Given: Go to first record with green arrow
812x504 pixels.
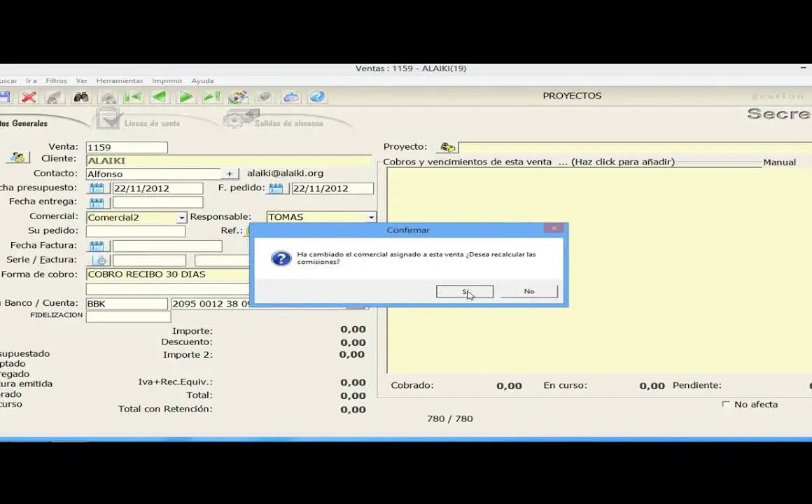Looking at the screenshot, I should click(133, 97).
